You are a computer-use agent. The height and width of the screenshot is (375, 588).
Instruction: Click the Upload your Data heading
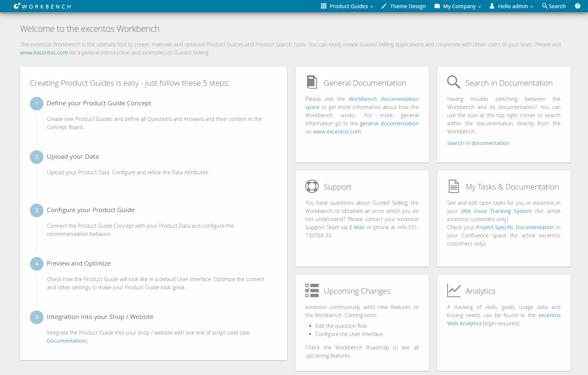coord(73,157)
